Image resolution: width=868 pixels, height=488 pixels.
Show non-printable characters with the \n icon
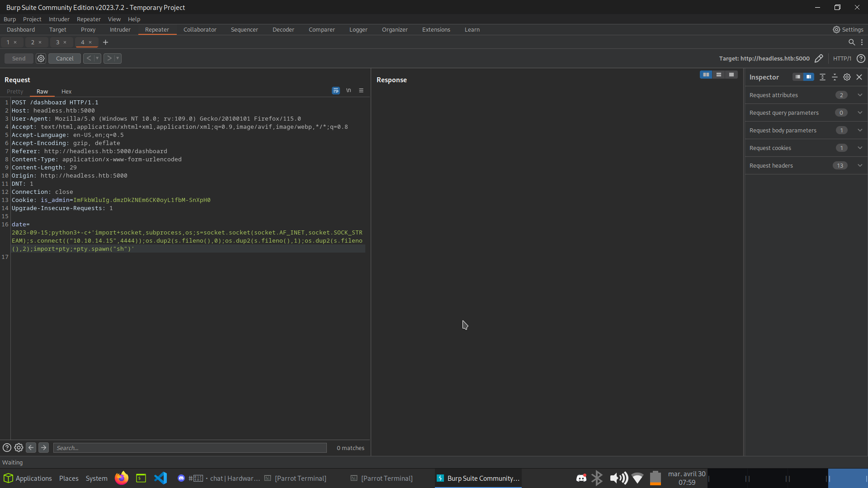pos(349,90)
